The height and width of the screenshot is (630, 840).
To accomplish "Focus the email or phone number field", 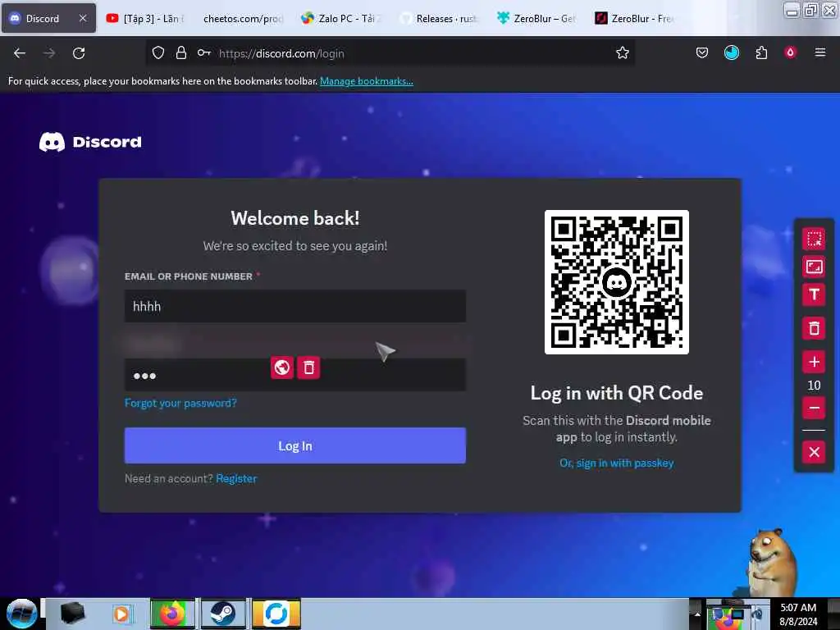I will (295, 306).
